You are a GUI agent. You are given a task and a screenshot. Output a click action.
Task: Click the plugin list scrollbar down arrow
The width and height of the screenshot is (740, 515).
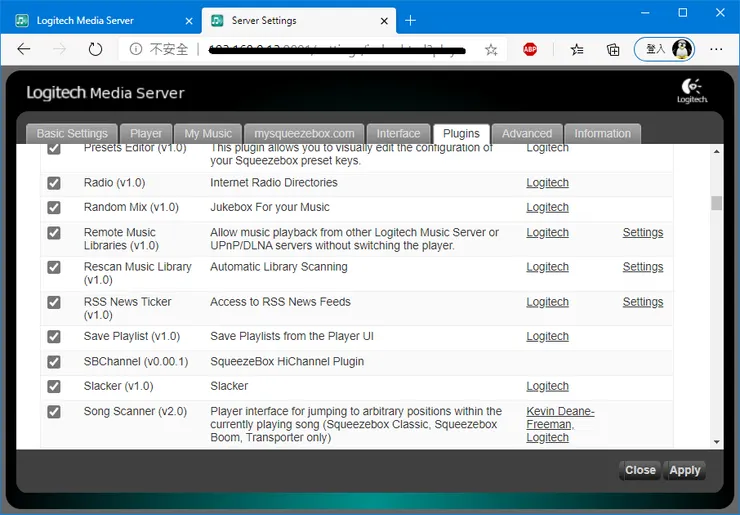716,442
